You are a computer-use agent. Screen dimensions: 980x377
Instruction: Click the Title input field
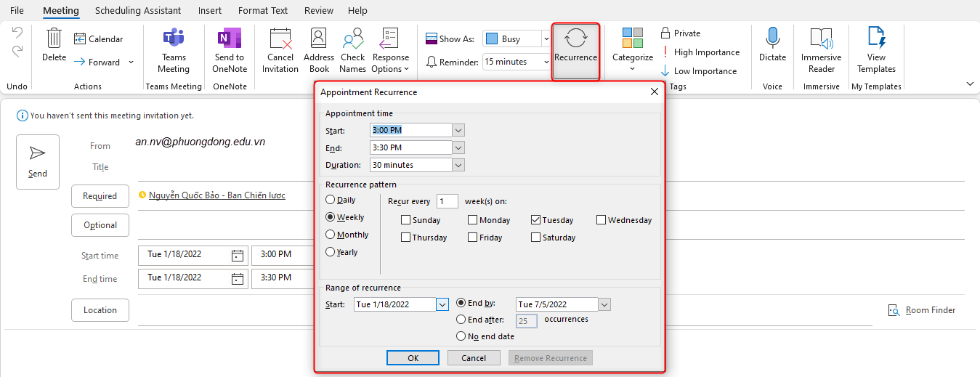pyautogui.click(x=551, y=168)
